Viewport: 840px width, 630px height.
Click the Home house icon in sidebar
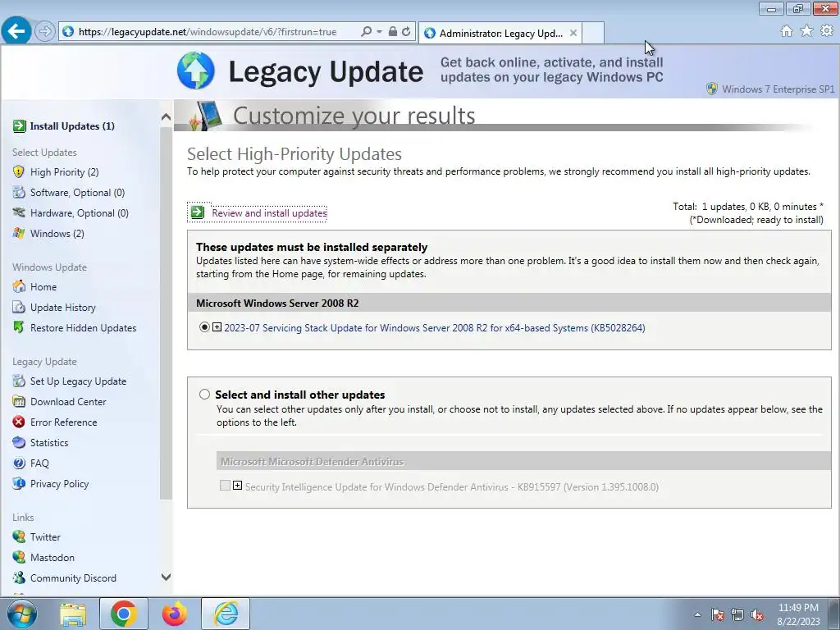coord(19,286)
